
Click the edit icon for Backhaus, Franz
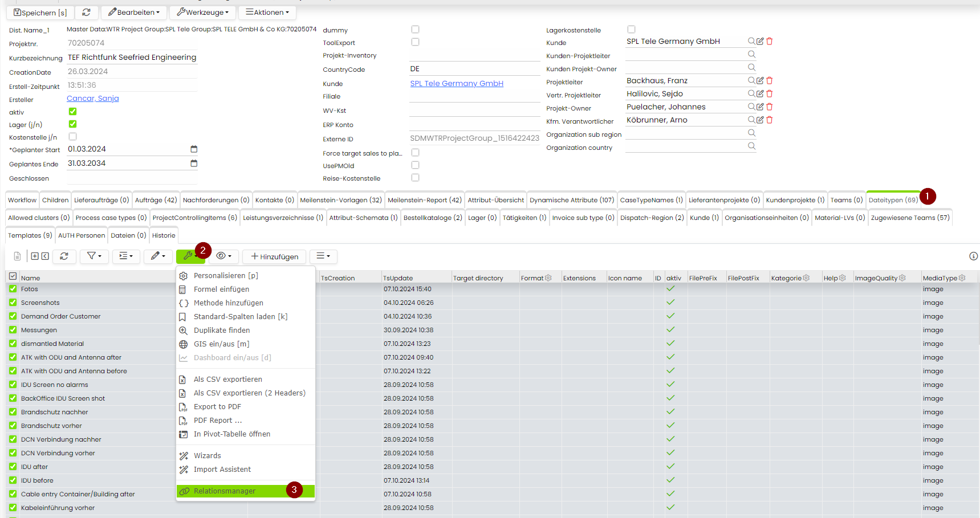760,80
